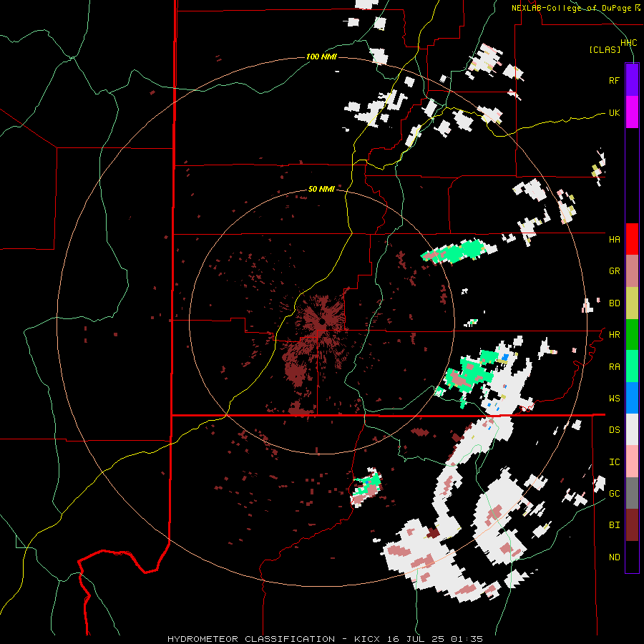Click the [CLAS] legend header
644x644 pixels.
coord(605,49)
